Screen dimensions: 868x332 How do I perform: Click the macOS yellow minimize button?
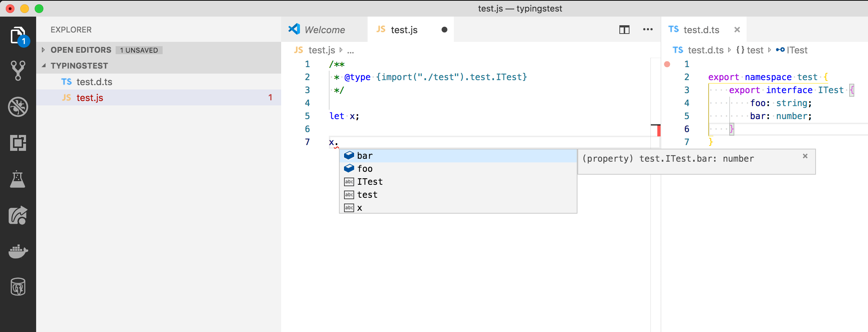(x=25, y=8)
